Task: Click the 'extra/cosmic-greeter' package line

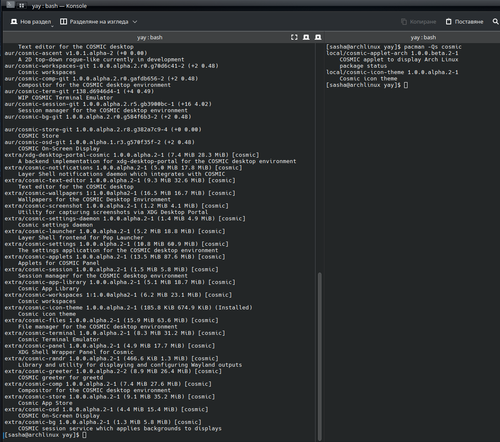Action: [113, 371]
